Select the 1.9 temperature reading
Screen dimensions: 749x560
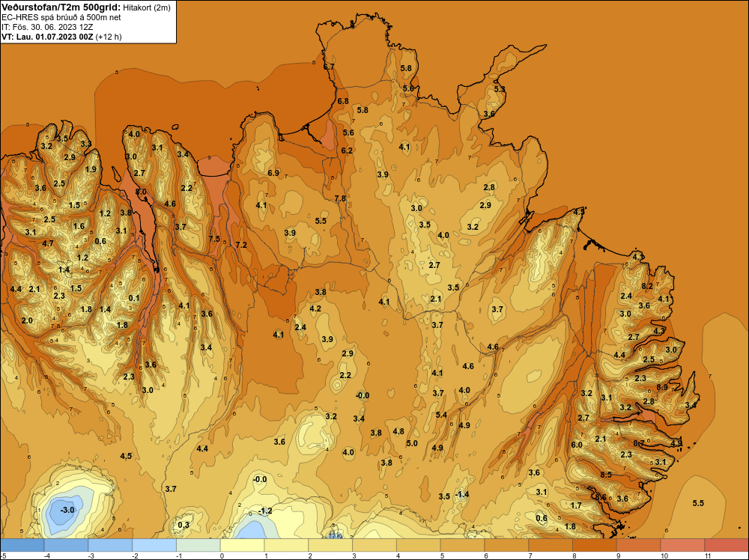91,169
